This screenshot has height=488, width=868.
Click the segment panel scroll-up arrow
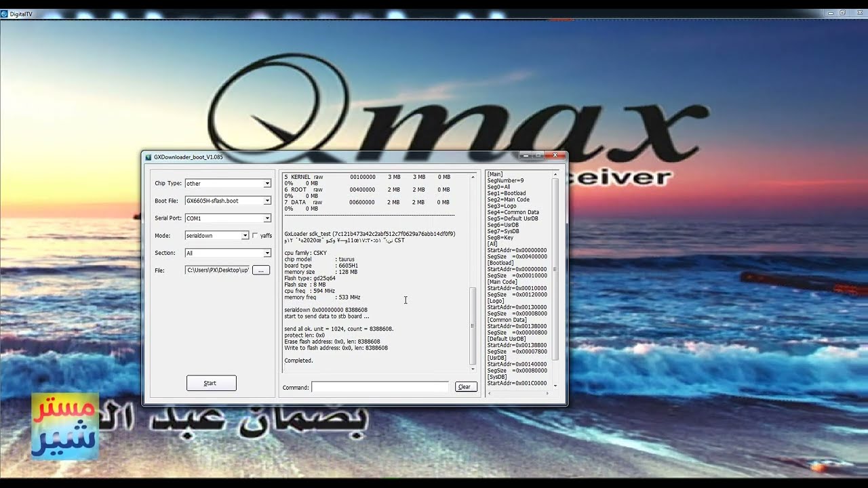coord(555,175)
